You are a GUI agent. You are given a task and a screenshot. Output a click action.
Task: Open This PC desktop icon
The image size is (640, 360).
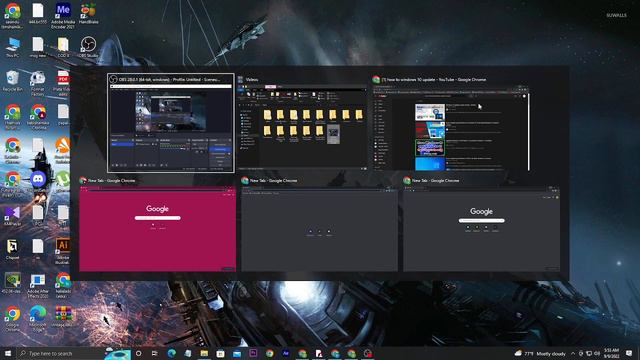coord(12,47)
